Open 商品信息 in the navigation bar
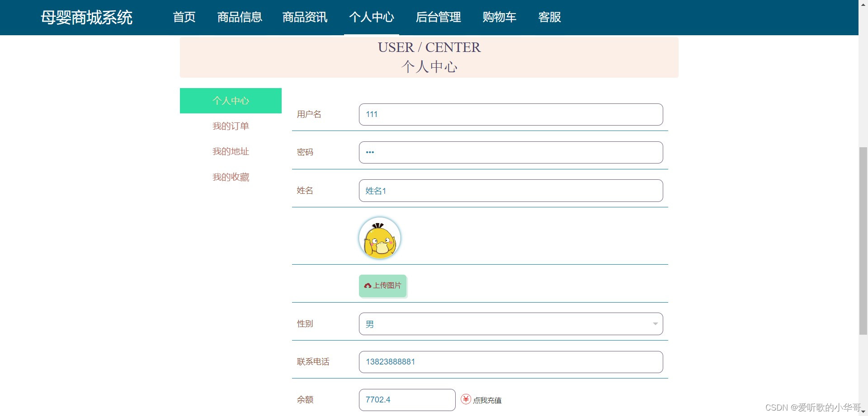 coord(240,17)
